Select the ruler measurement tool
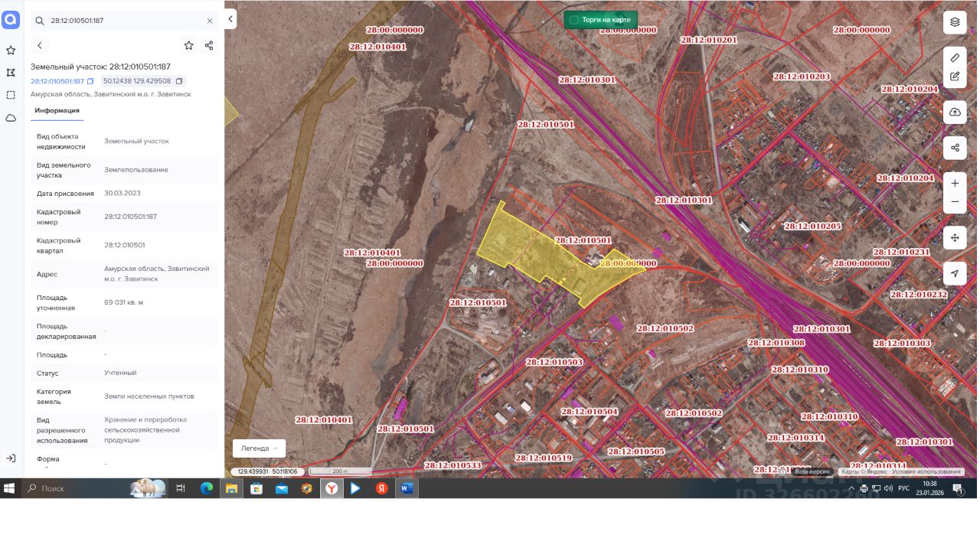980x551 pixels. coord(955,58)
